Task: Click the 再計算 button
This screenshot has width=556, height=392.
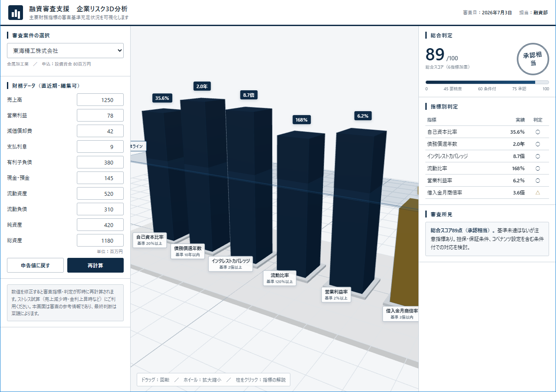Action: [95, 265]
